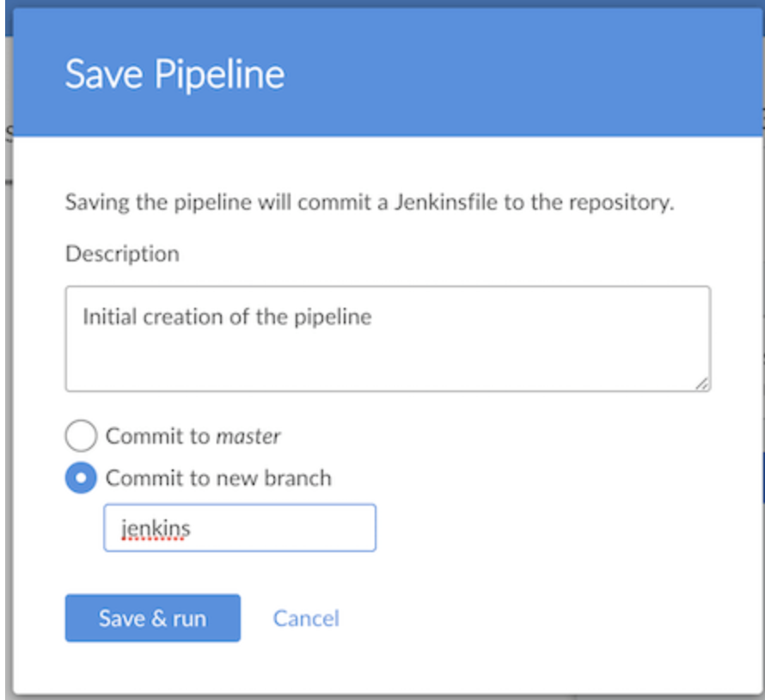Image resolution: width=765 pixels, height=700 pixels.
Task: Select the Commit to new branch radio
Action: pyautogui.click(x=81, y=477)
